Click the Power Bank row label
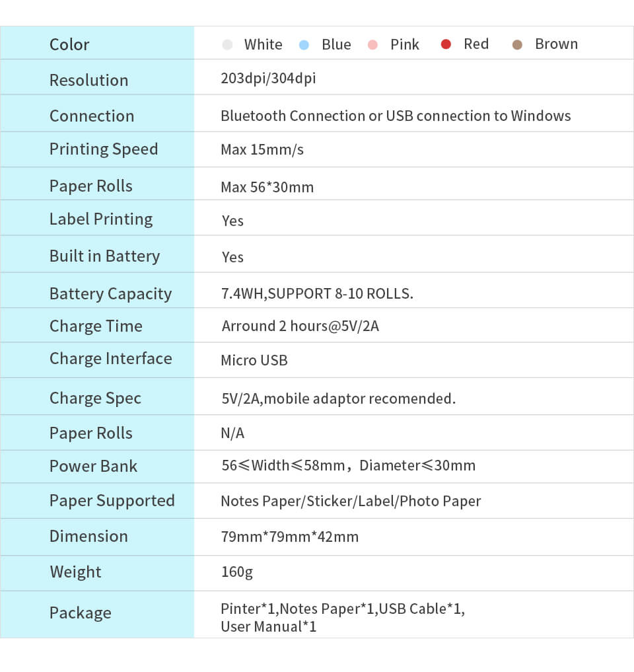 93,466
